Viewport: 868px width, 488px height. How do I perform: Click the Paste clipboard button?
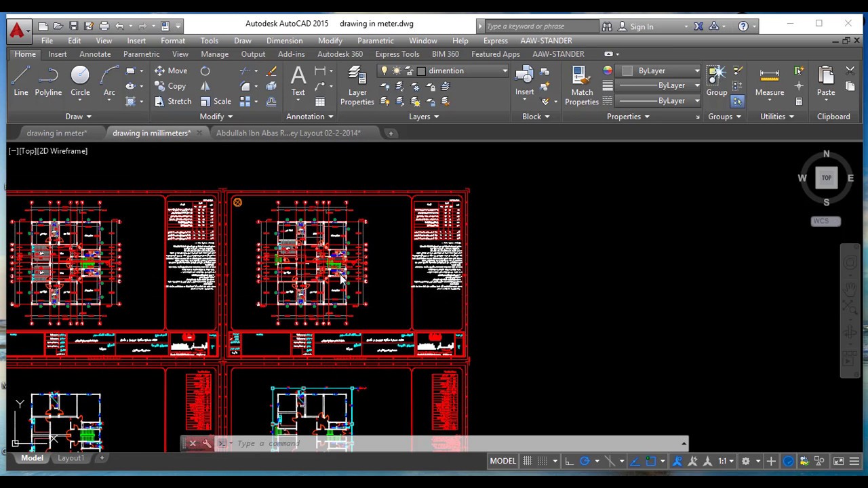tap(826, 82)
